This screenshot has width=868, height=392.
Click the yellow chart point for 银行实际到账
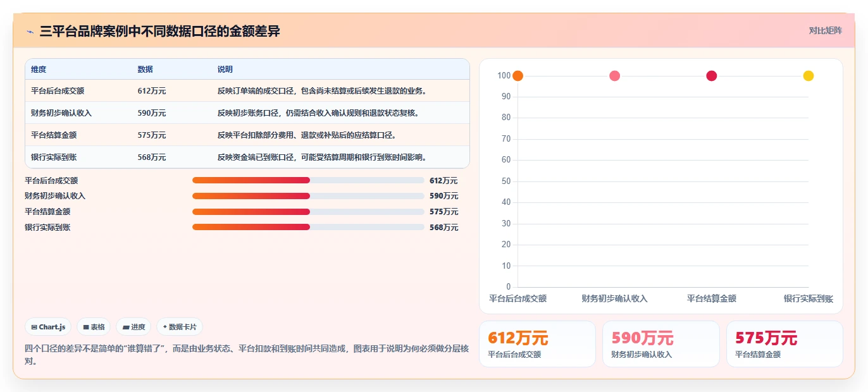click(808, 76)
